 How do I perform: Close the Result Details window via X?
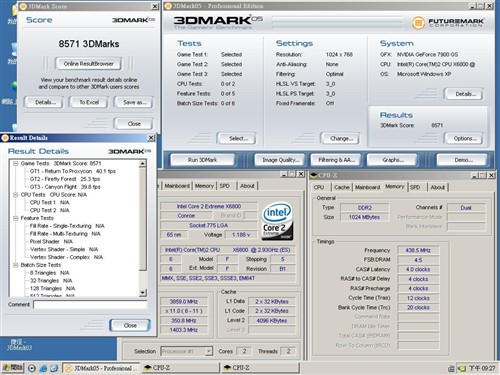(151, 138)
